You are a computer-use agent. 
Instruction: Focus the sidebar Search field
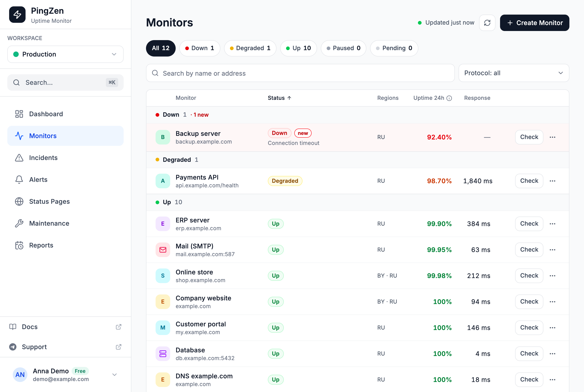[65, 83]
